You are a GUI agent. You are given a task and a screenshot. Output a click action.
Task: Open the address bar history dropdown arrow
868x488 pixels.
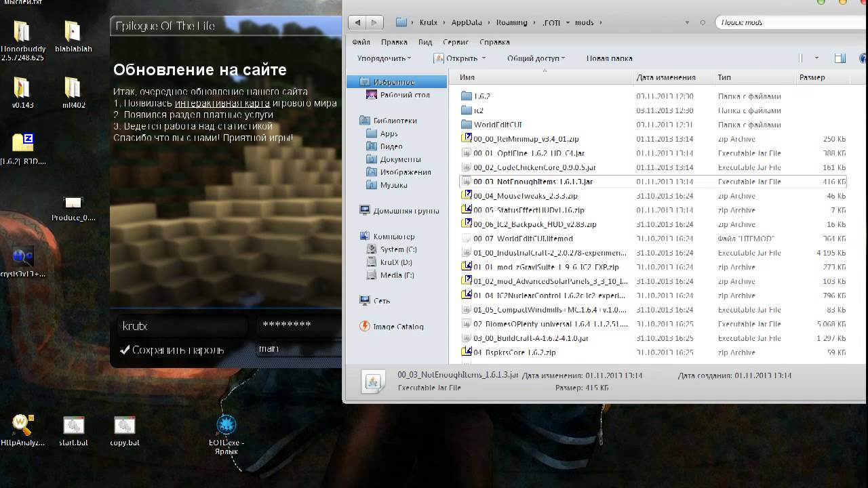[x=687, y=22]
